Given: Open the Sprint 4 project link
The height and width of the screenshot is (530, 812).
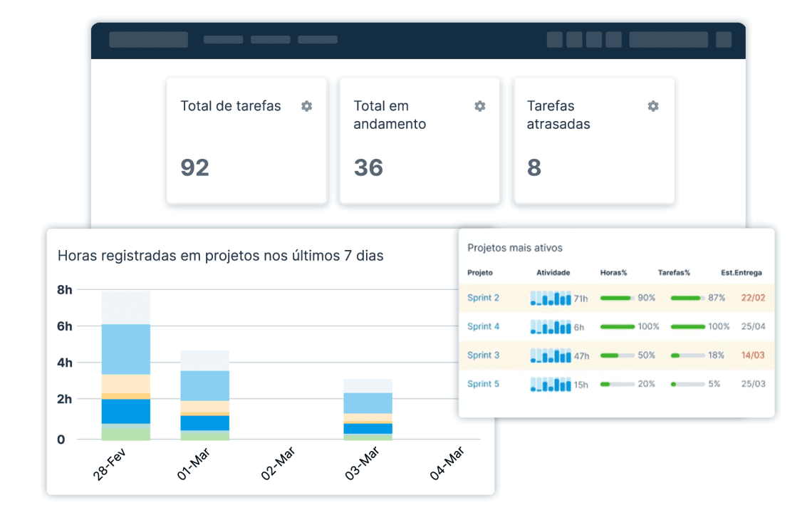Looking at the screenshot, I should point(483,327).
